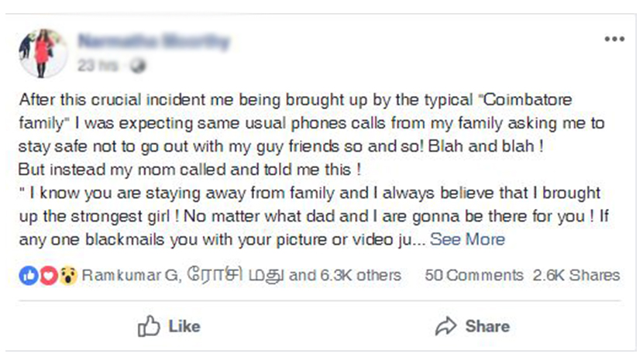Click the poster's round profile picture
The width and height of the screenshot is (643, 364).
click(43, 53)
